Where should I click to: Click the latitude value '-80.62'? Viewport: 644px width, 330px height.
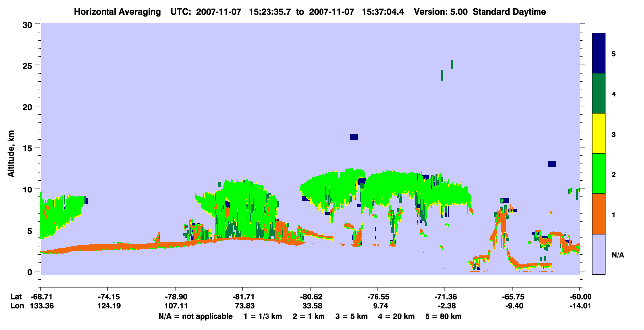coord(310,297)
